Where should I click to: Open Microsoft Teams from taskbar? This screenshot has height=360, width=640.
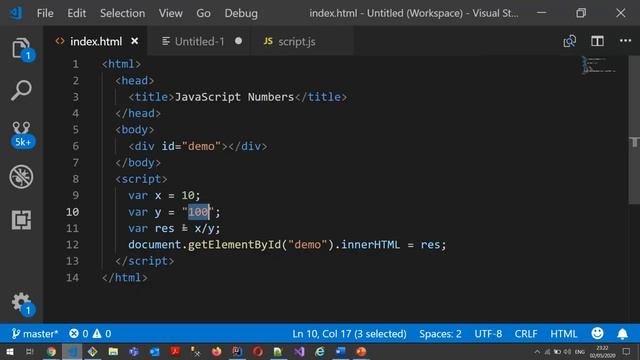pyautogui.click(x=134, y=351)
